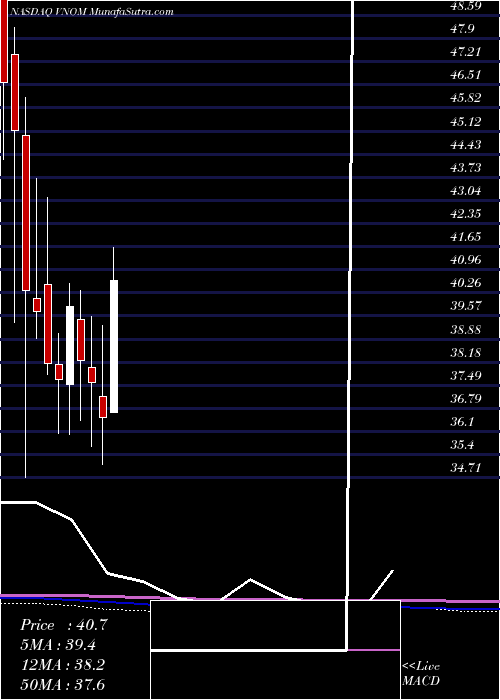Click the white candlestick in the middle of the series
Screen dimensions: 500x700
(70, 345)
